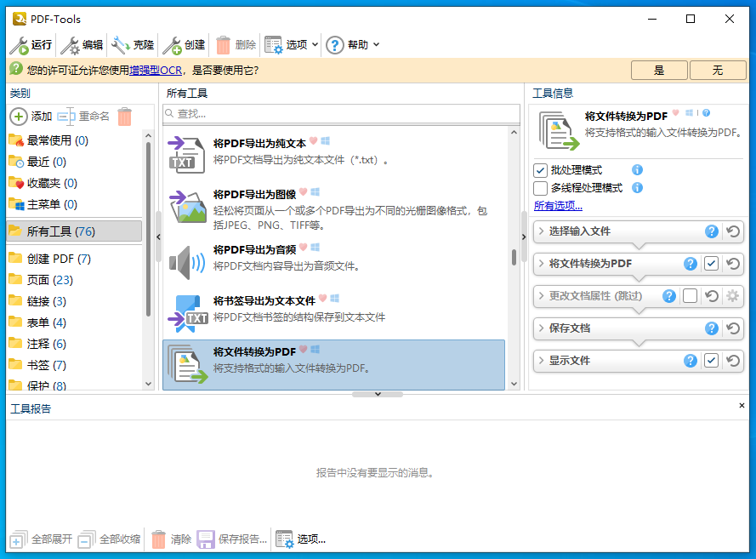
Task: Click the 编辑 (Edit) toolbar icon
Action: click(x=70, y=45)
